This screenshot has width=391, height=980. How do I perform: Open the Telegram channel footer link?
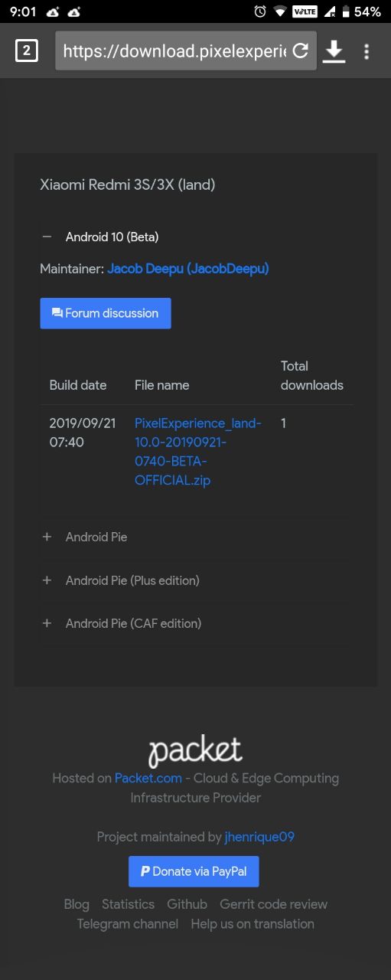(x=128, y=924)
